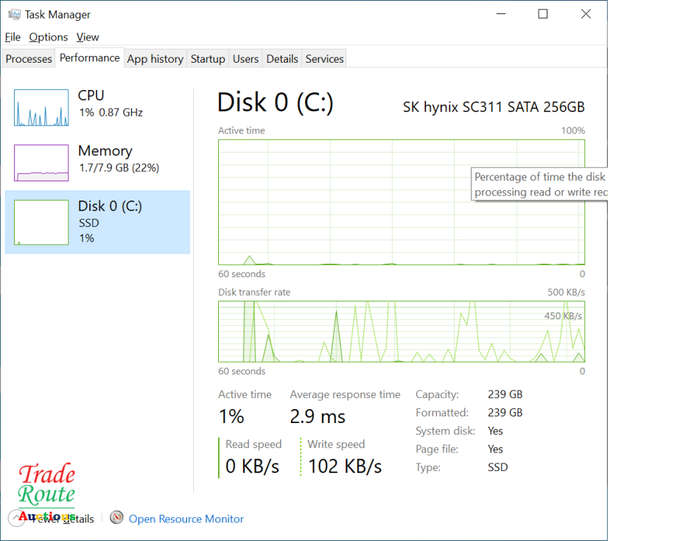Select the CPU usage mini graph

42,107
